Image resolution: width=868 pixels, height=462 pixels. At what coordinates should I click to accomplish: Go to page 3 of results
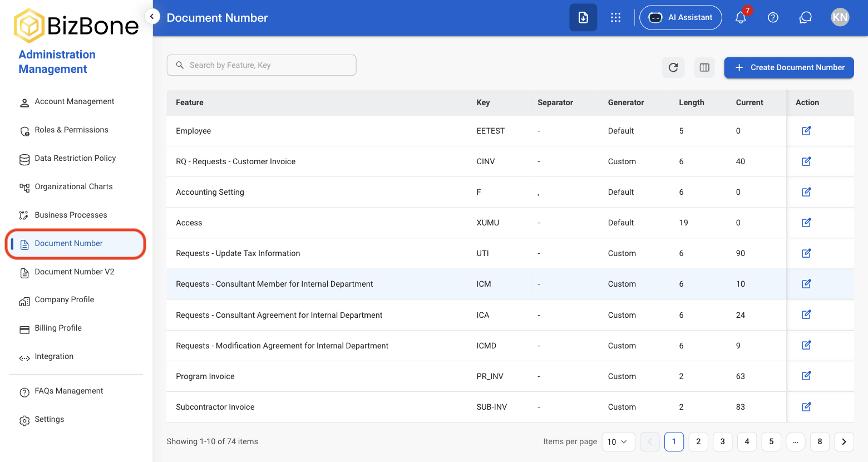coord(723,441)
